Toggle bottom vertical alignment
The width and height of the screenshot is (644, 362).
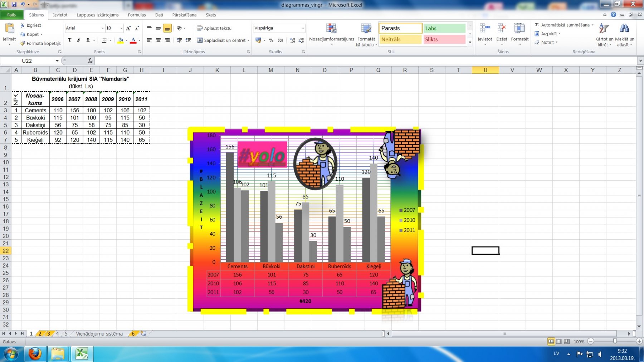167,28
